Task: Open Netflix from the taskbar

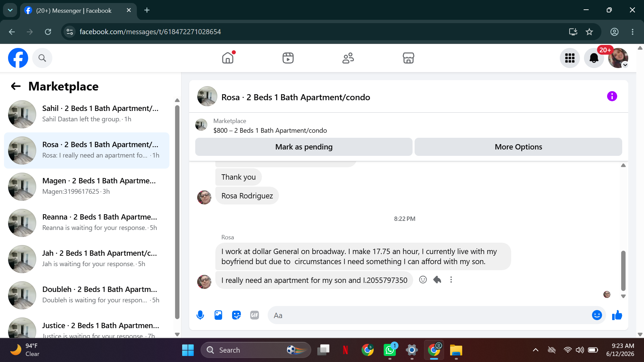Action: [x=345, y=350]
